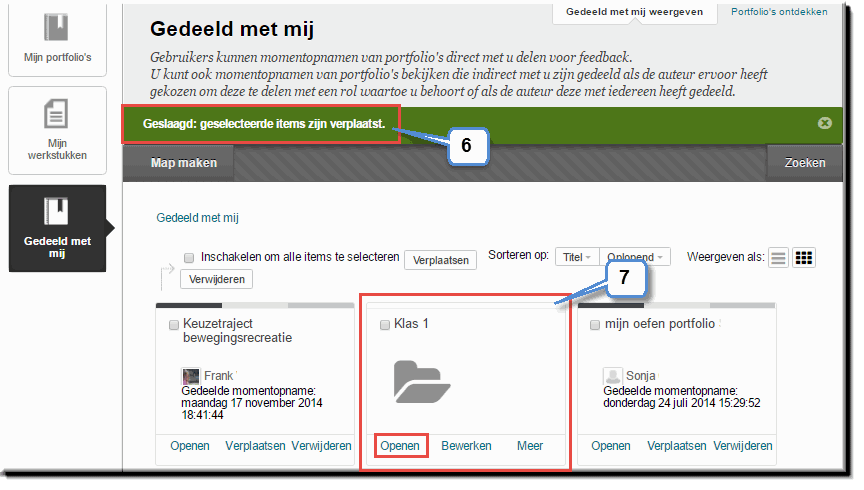The width and height of the screenshot is (864, 490).
Task: Click the Zoeken button
Action: point(804,163)
